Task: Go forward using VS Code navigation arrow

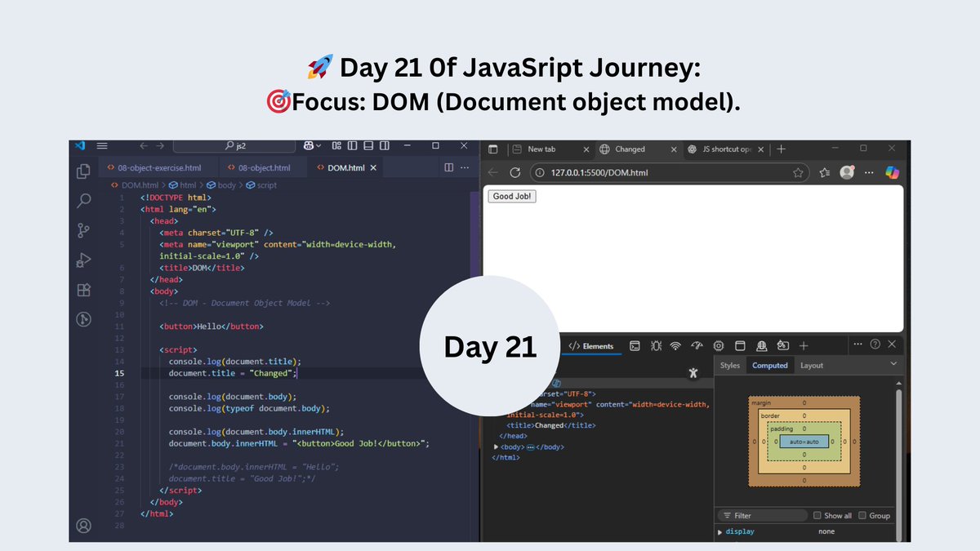Action: (x=159, y=146)
